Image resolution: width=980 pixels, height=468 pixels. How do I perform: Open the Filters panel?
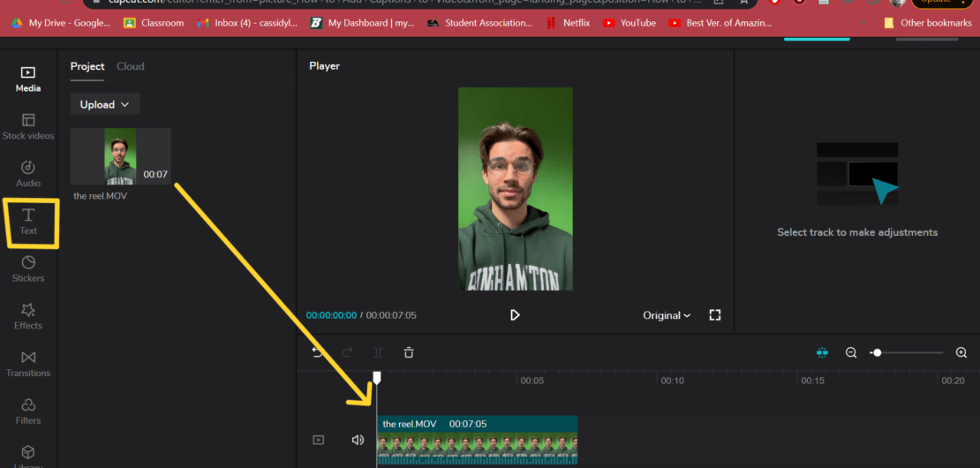pos(28,411)
